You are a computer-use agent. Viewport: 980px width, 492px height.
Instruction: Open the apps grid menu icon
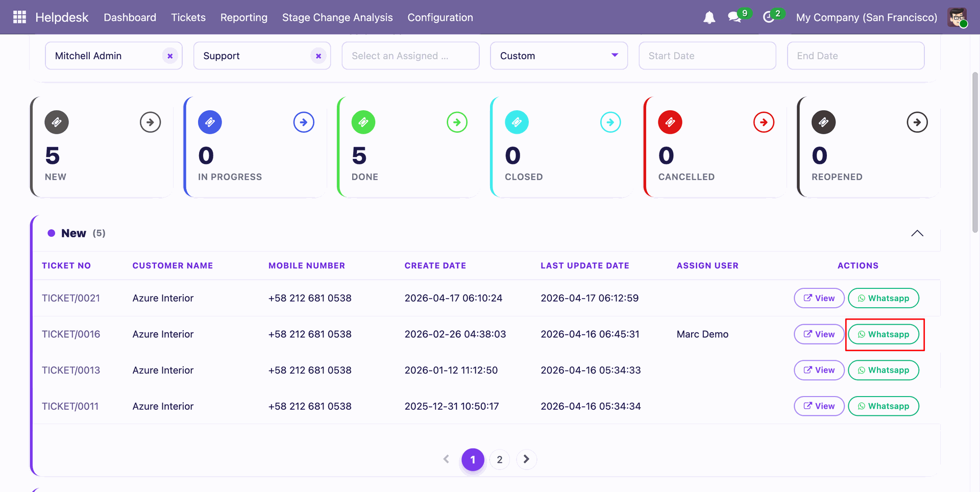coord(19,17)
